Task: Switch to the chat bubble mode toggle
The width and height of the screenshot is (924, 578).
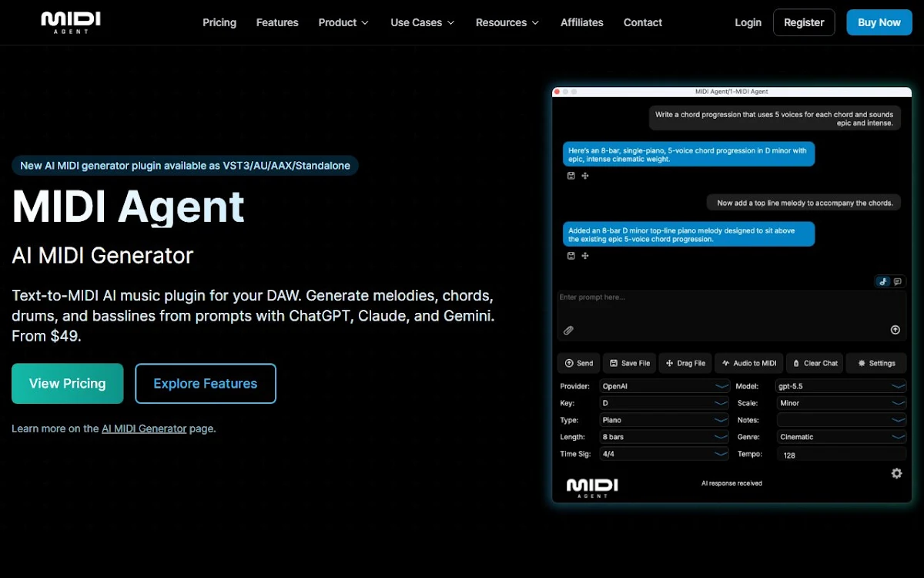Action: tap(898, 281)
